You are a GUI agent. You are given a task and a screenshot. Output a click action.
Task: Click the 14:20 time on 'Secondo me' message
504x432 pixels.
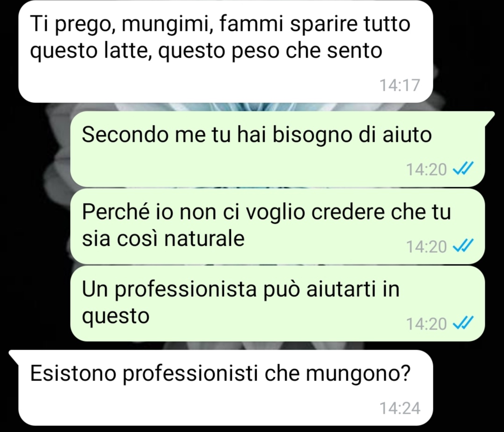(x=426, y=169)
